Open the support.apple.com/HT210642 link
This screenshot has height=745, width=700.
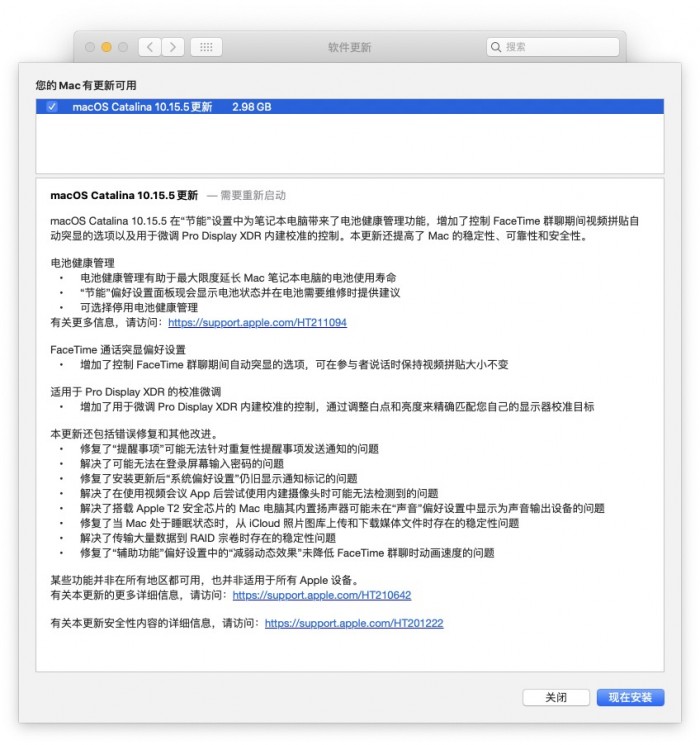(x=322, y=595)
